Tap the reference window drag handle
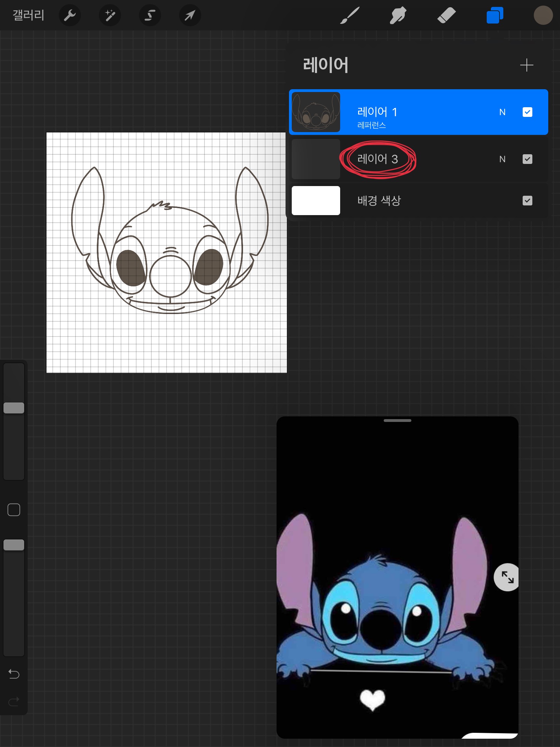Screen dimensions: 560x747 click(x=398, y=421)
